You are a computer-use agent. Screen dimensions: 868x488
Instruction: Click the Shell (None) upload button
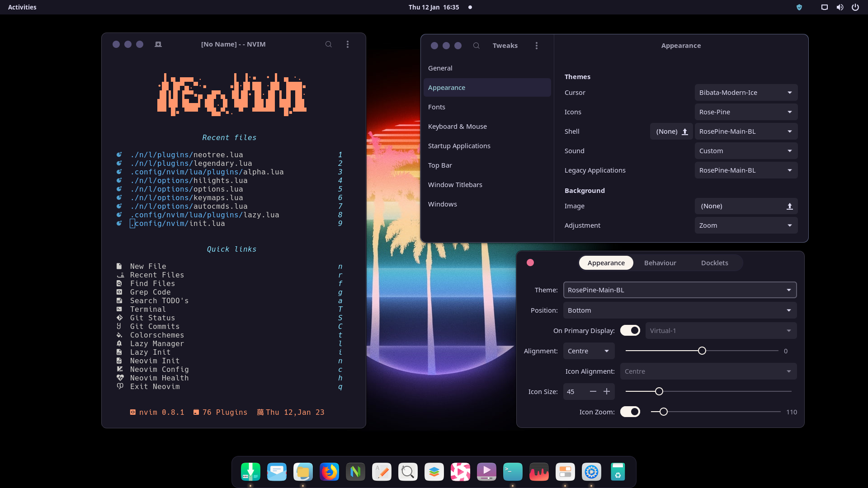click(x=671, y=131)
